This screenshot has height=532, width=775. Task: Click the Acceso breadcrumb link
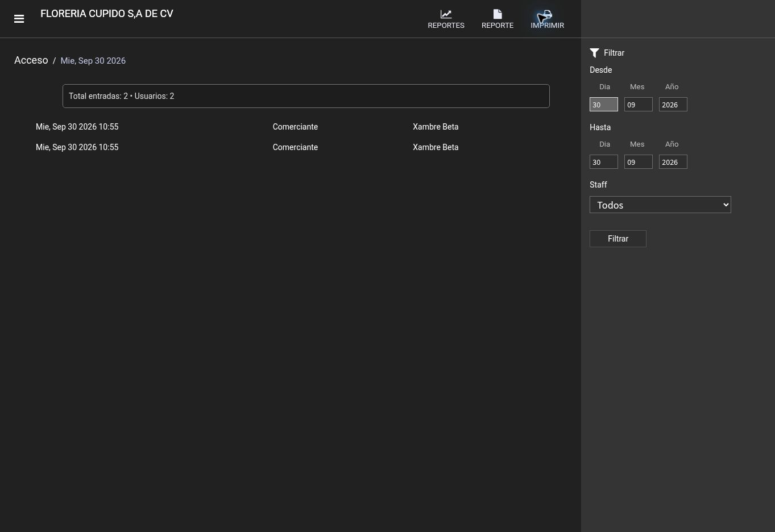point(31,60)
